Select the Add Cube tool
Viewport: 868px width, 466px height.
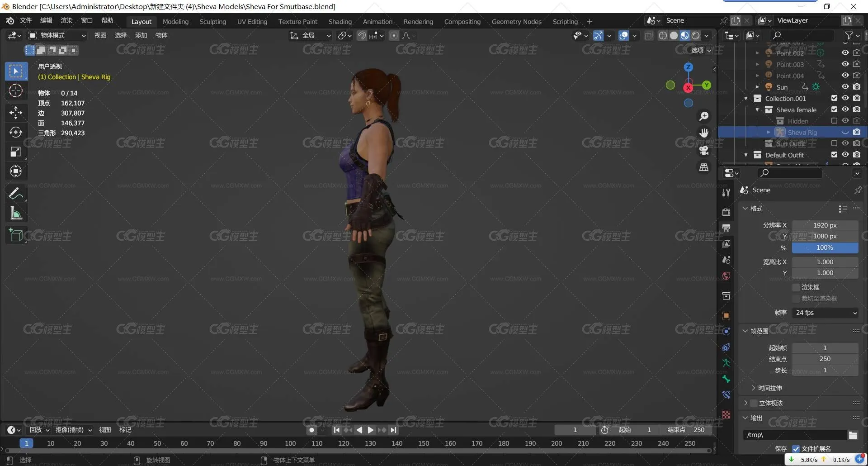16,235
